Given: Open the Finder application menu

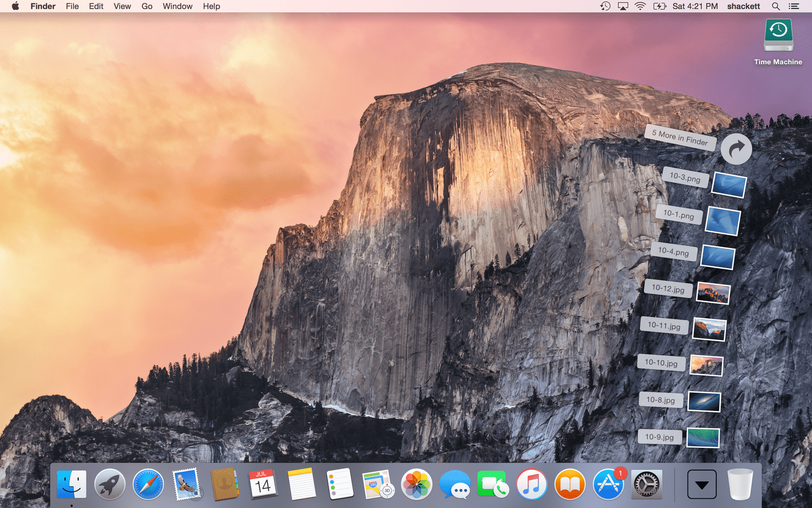Looking at the screenshot, I should pos(43,6).
